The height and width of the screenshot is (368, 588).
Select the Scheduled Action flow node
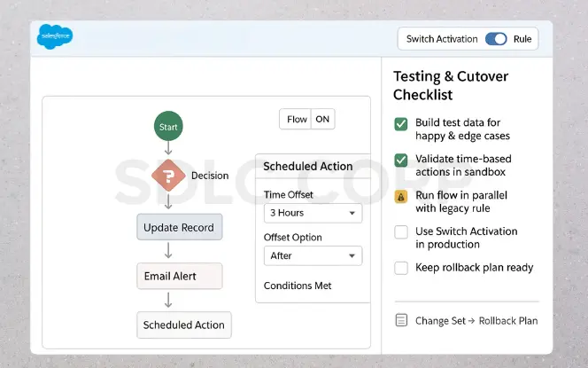[183, 325]
